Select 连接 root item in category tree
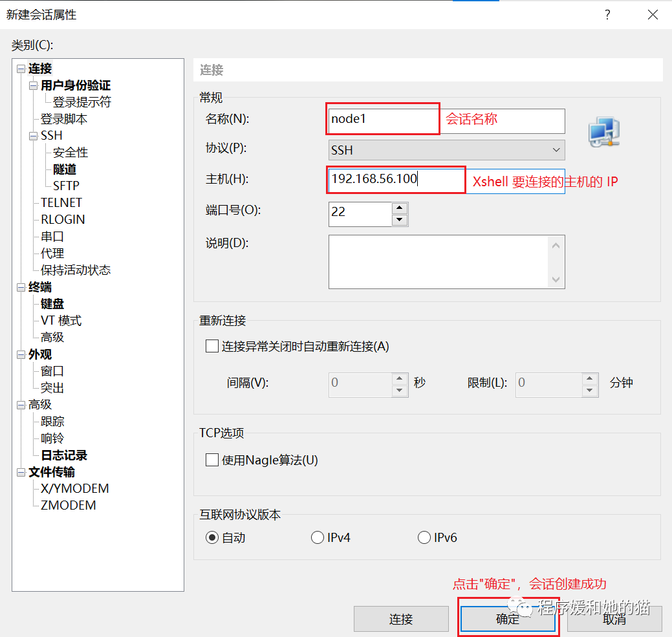 click(x=40, y=69)
